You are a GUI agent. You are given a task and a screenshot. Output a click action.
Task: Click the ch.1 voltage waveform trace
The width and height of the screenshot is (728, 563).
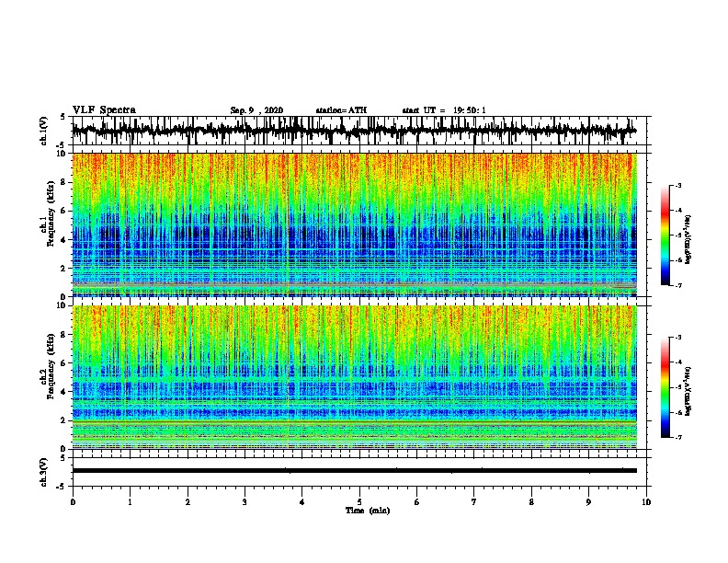point(354,131)
